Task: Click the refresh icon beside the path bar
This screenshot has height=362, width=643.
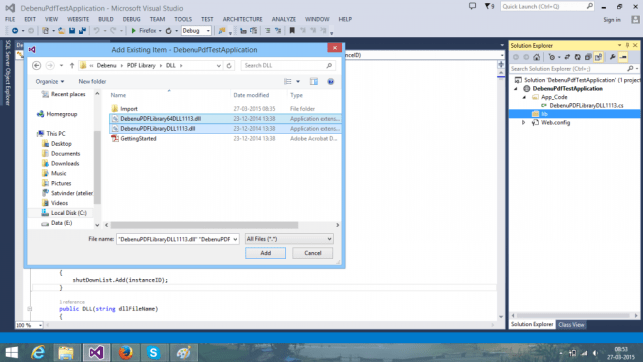Action: point(229,66)
